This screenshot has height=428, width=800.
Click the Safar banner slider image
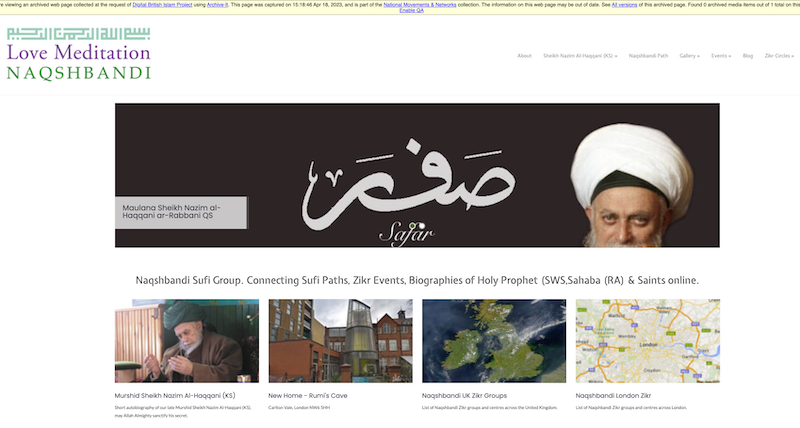417,175
